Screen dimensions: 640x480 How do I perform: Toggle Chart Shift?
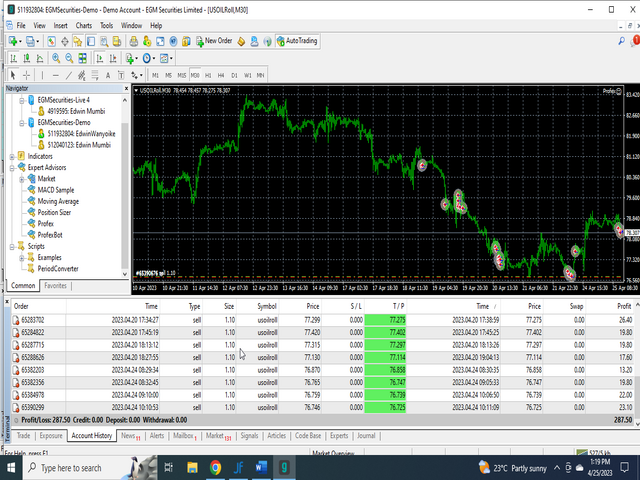pyautogui.click(x=113, y=58)
